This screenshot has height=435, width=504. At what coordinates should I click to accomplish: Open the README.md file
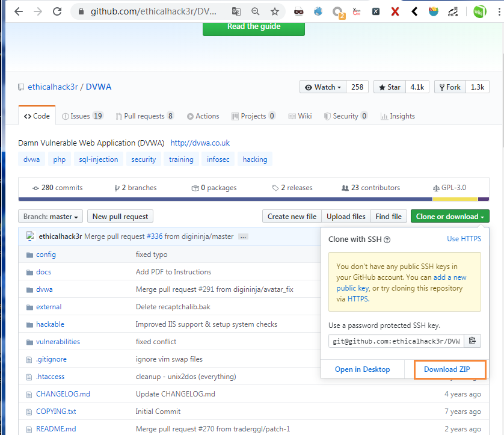point(56,429)
